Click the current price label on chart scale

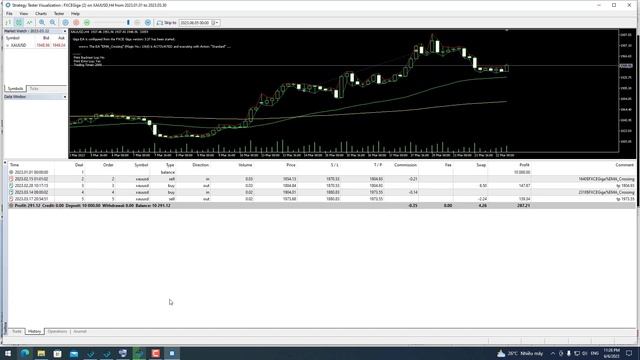pos(626,66)
